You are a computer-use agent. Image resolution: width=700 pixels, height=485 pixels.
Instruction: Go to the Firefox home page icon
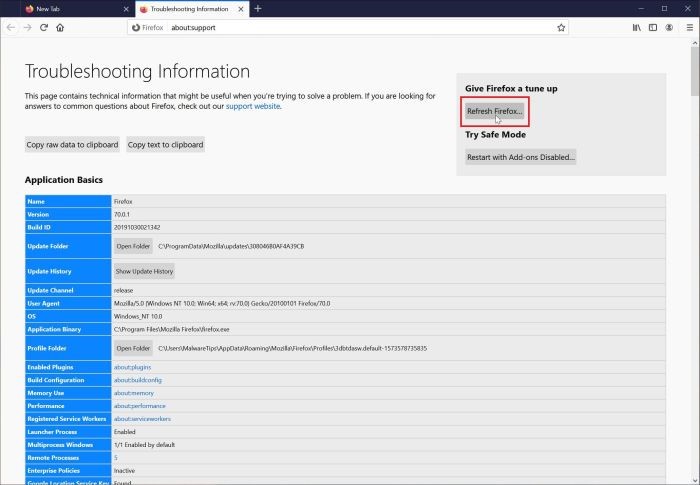[60, 28]
